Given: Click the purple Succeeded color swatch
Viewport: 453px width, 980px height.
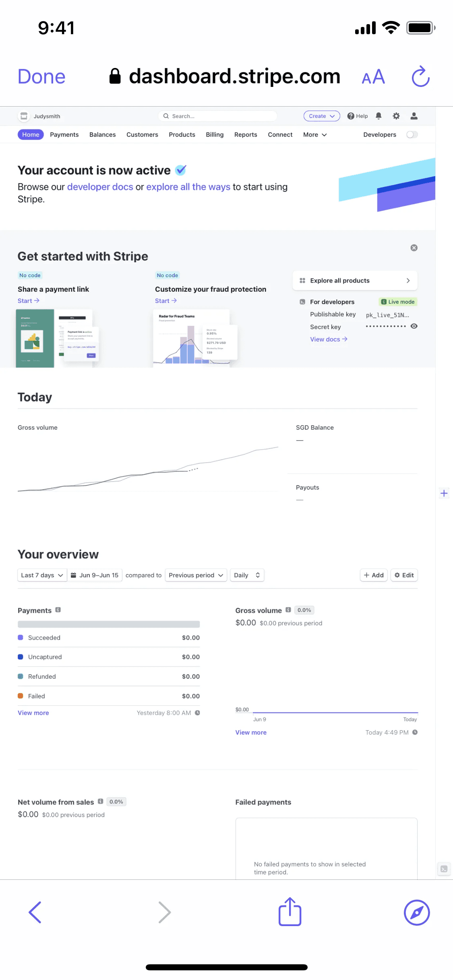Looking at the screenshot, I should (21, 638).
